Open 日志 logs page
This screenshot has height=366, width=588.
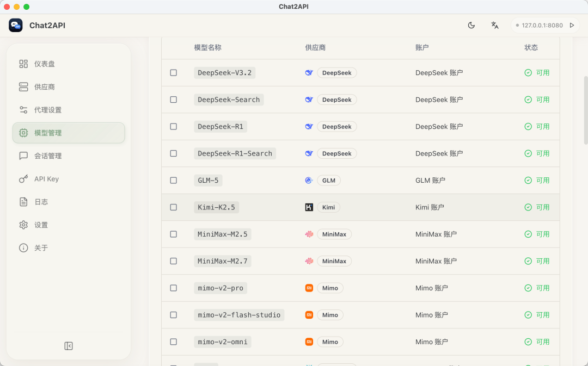pos(69,202)
